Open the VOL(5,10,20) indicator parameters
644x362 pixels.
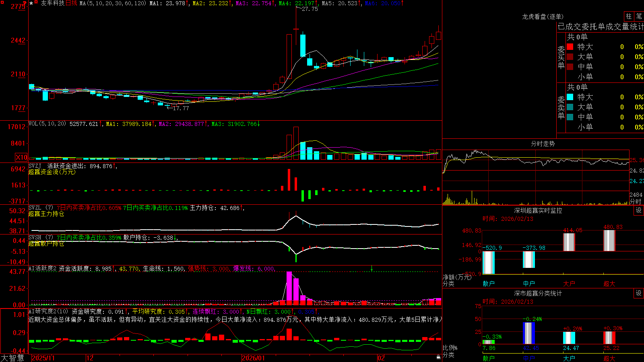pos(47,123)
